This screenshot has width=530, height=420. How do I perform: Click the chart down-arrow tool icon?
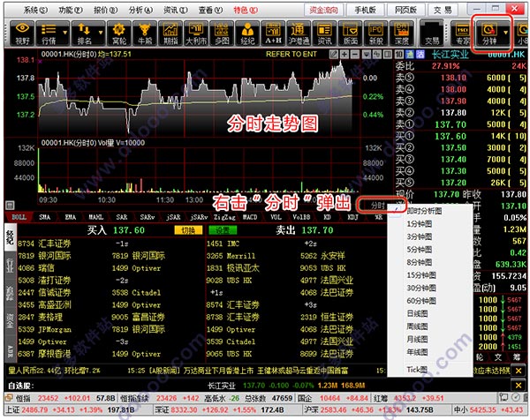367,54
